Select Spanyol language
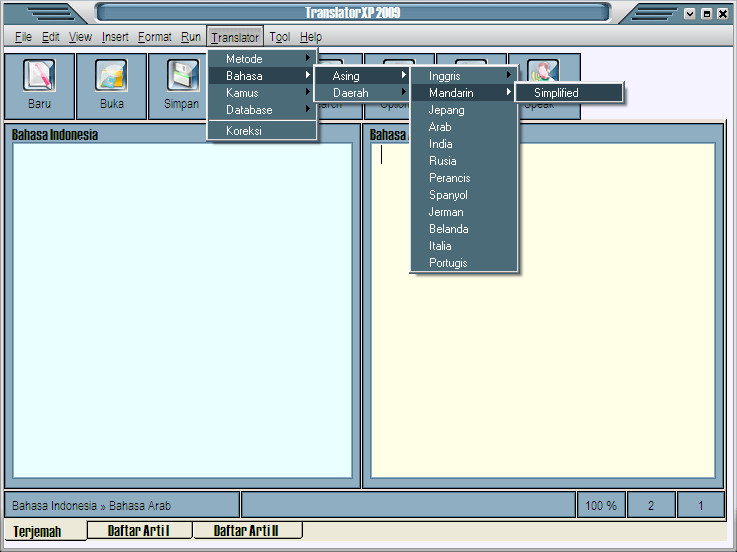The height and width of the screenshot is (552, 737). (x=464, y=195)
